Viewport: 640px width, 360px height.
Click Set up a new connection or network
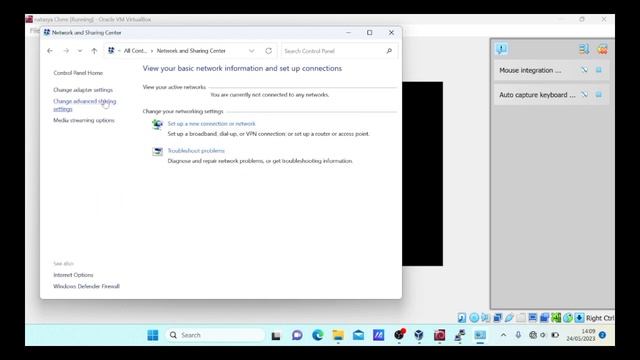point(211,124)
